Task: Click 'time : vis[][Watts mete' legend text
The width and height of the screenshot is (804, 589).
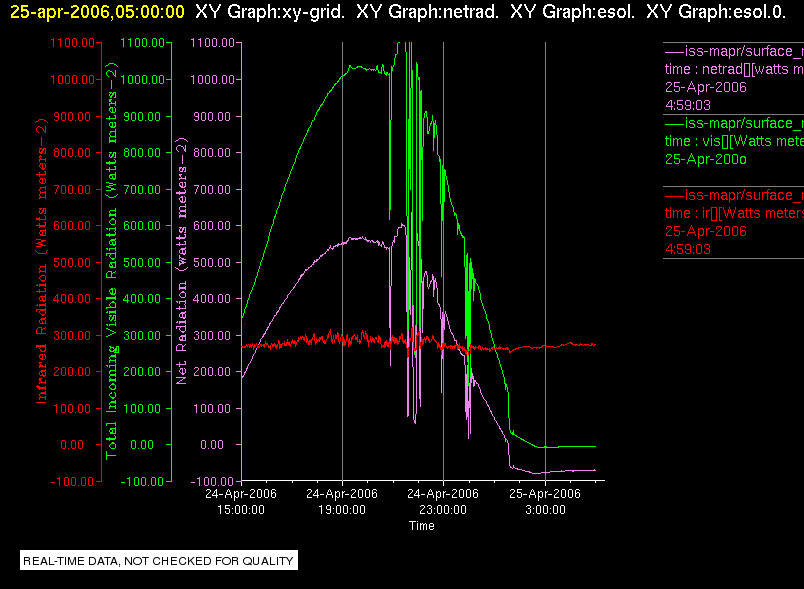Action: pos(734,141)
